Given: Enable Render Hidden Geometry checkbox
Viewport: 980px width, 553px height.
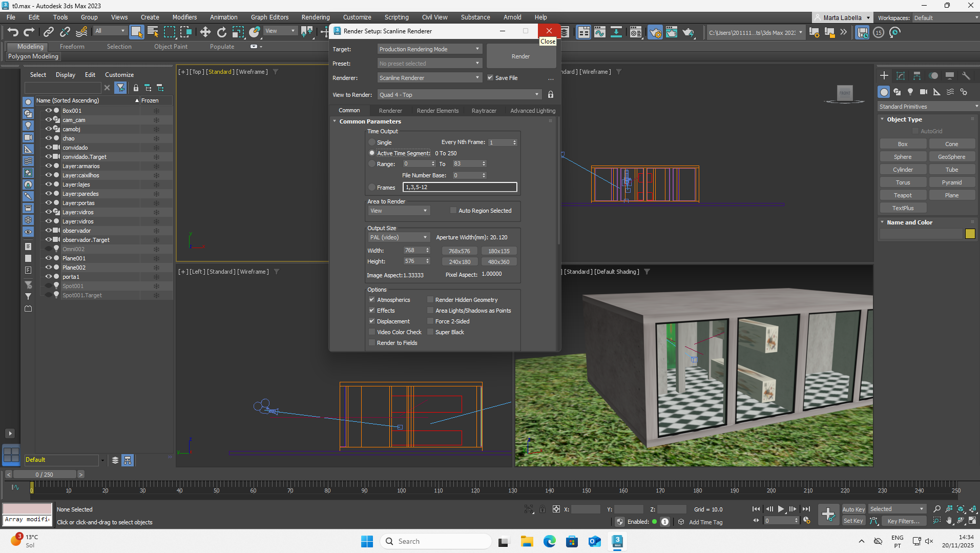Looking at the screenshot, I should [430, 300].
